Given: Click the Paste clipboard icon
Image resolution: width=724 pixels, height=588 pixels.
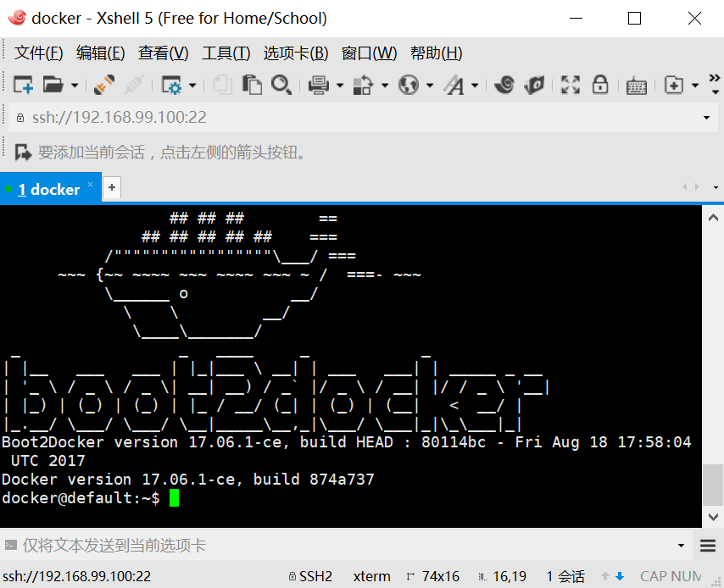Looking at the screenshot, I should [x=252, y=85].
